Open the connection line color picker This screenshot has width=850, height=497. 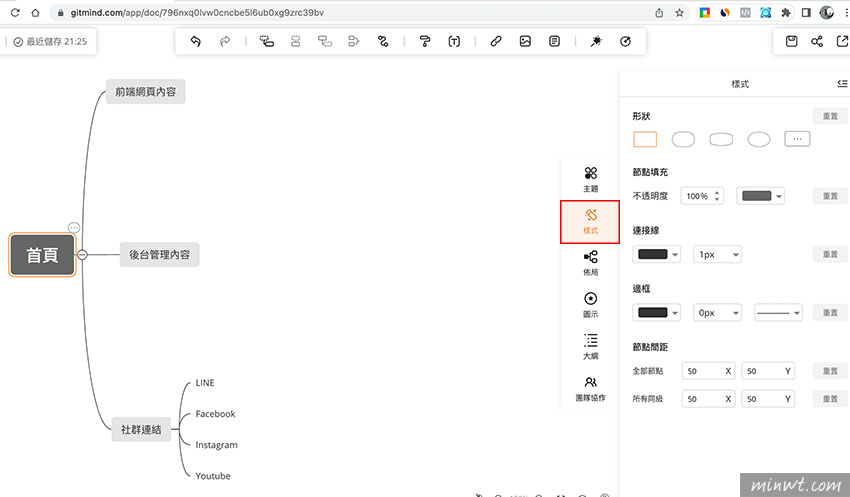click(x=656, y=254)
